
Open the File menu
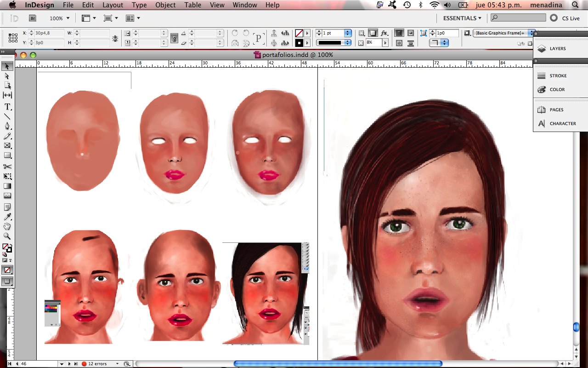point(68,5)
